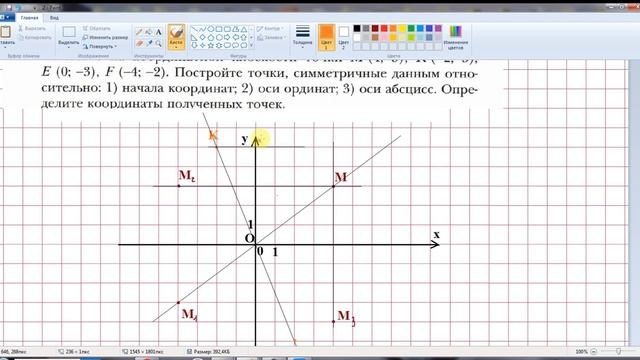Screen dimensions: 640x360
Task: Choose the Five-point star shape
Action: pos(211,45)
